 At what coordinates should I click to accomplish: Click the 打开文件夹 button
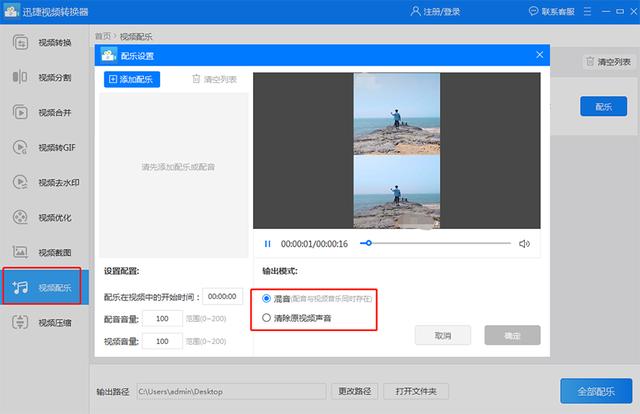[x=416, y=391]
